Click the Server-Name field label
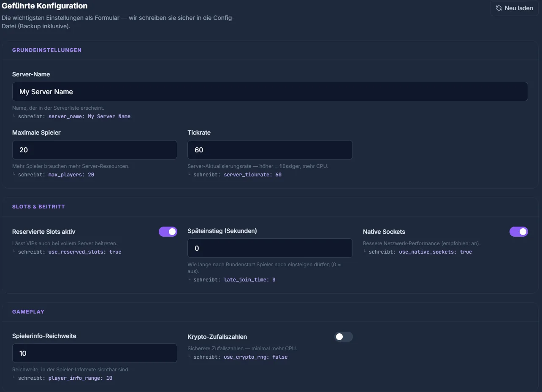 click(31, 74)
